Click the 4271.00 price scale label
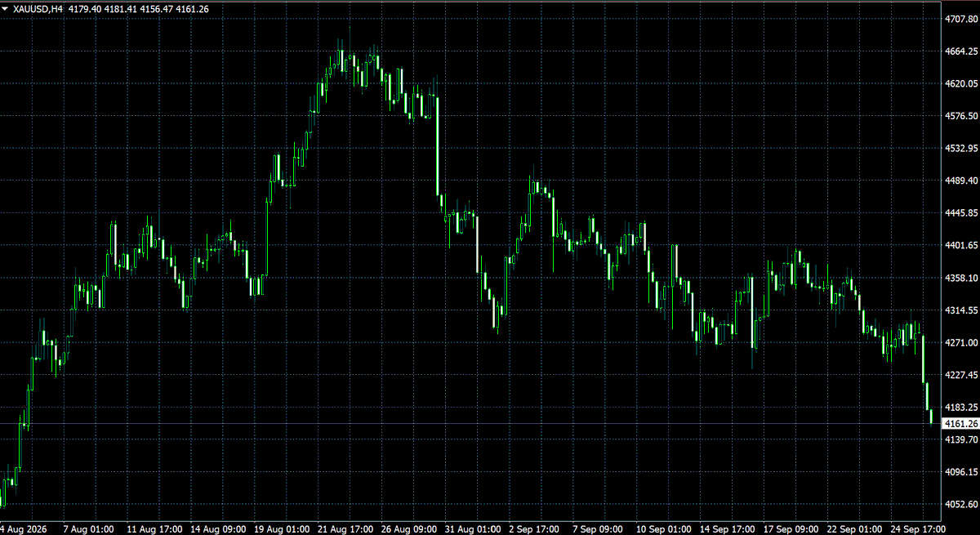The image size is (980, 535). (961, 343)
